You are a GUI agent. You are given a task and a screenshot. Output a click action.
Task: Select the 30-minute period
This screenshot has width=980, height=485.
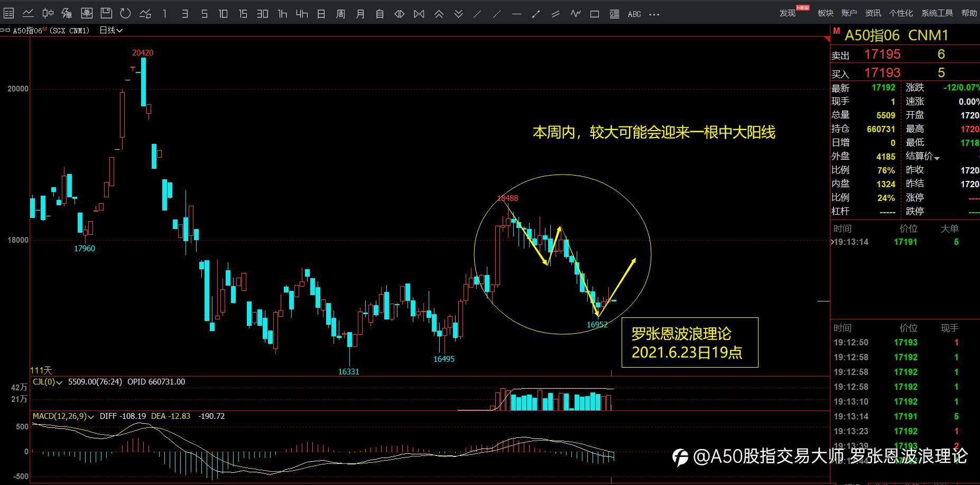[x=262, y=14]
